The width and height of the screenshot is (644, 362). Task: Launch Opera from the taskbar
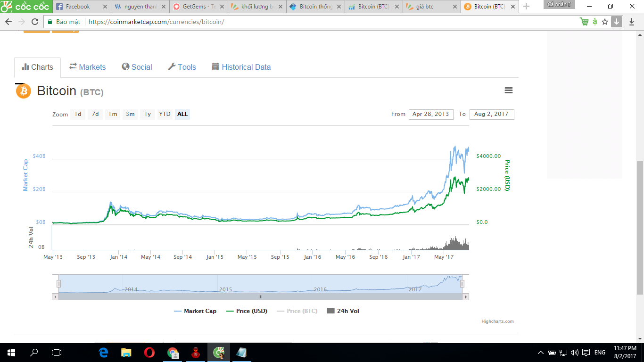149,353
